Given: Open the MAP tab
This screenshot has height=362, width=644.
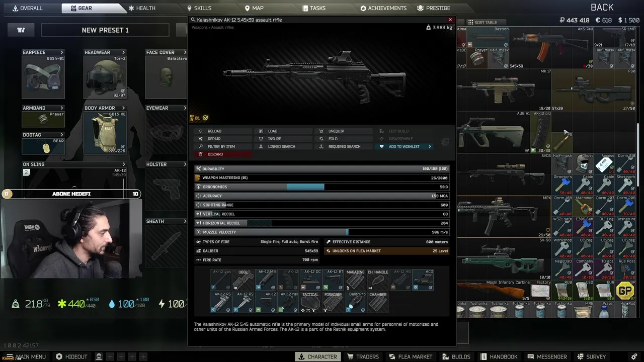Looking at the screenshot, I should pos(254,8).
